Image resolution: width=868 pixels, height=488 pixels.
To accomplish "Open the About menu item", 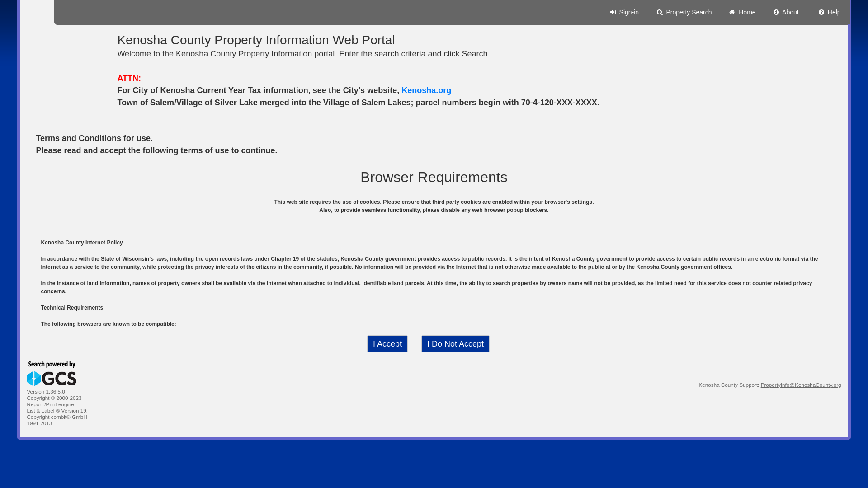I will [786, 13].
